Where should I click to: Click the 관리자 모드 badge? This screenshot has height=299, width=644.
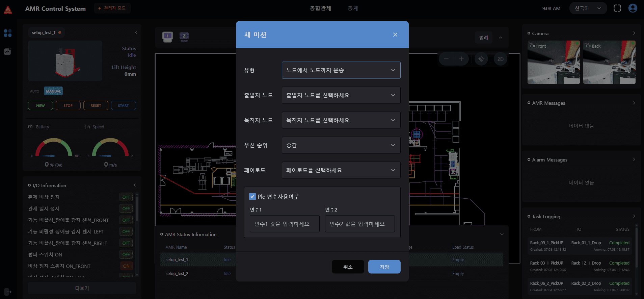(x=112, y=8)
